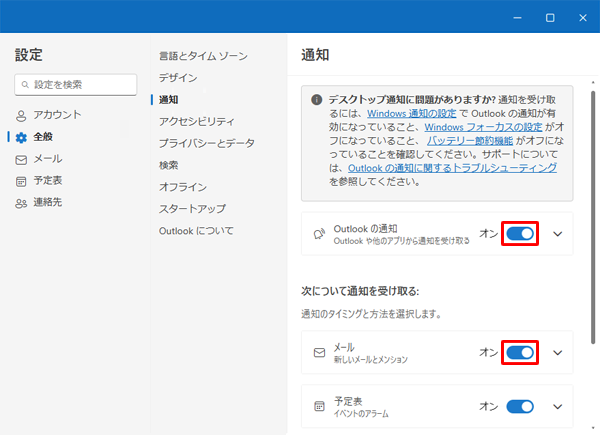Click the アカウント person icon
600x435 pixels.
click(21, 116)
